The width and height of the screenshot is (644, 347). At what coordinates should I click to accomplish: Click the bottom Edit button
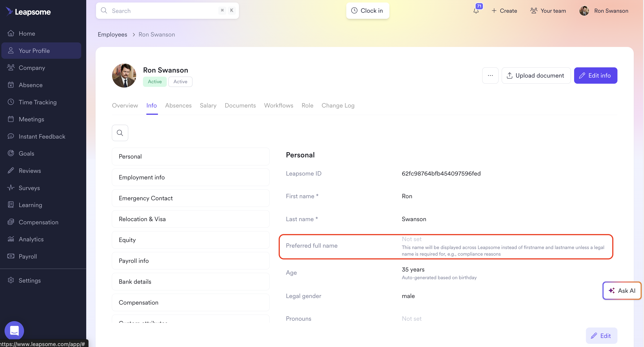(x=601, y=335)
